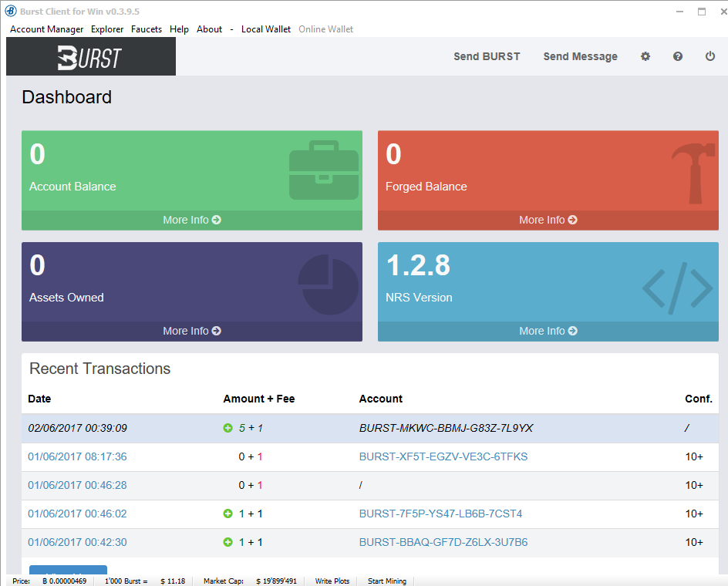Open transaction dated 01/06/2017 00:46:28
Viewport: 728px width, 586px height.
77,485
